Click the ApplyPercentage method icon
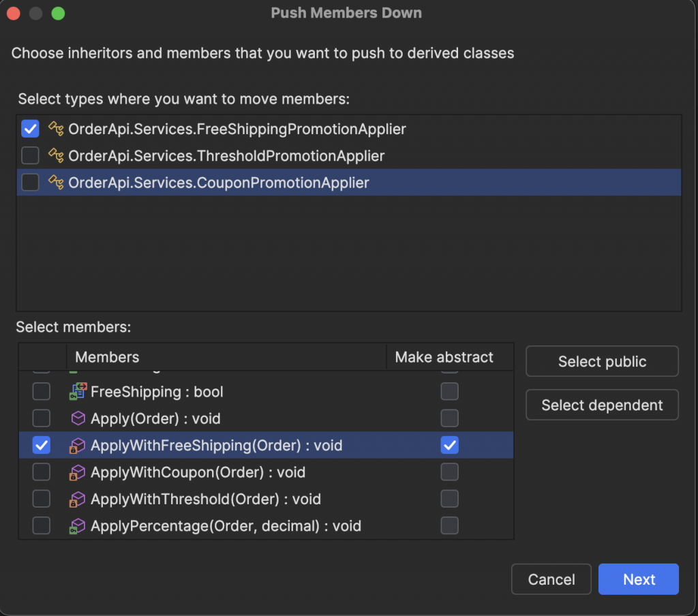This screenshot has width=698, height=616. tap(78, 526)
